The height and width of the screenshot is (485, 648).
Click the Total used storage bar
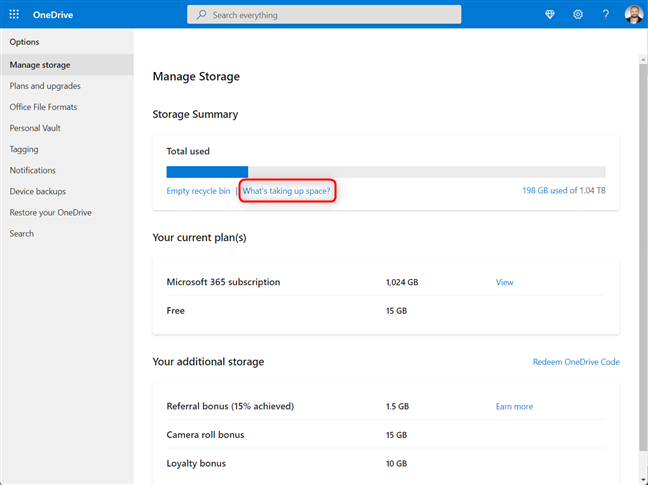[386, 172]
